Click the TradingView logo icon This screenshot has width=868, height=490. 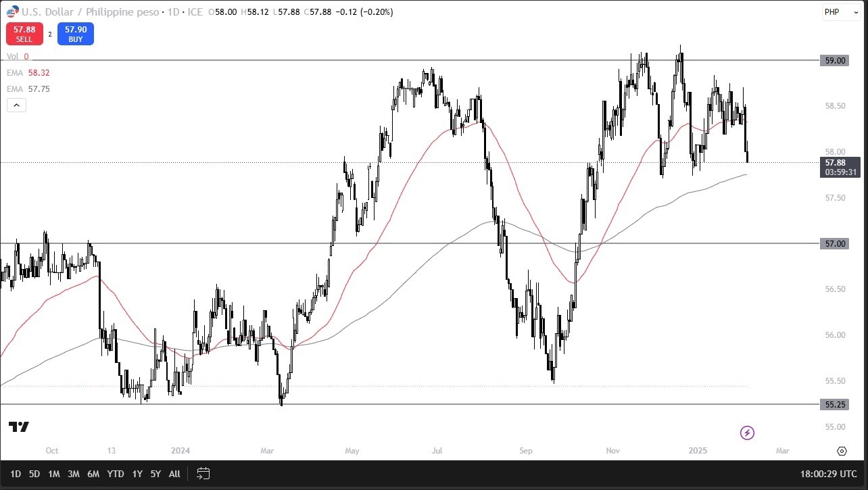pyautogui.click(x=19, y=426)
